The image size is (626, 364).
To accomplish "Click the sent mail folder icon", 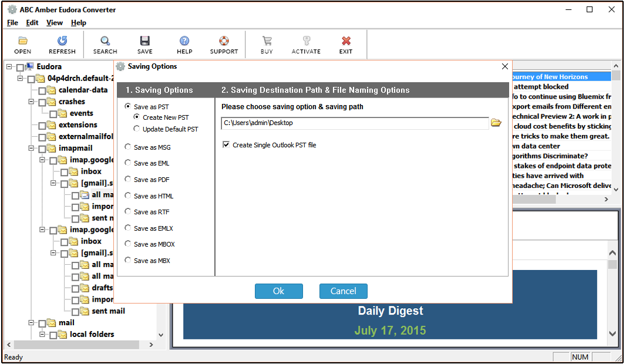I will pyautogui.click(x=85, y=311).
